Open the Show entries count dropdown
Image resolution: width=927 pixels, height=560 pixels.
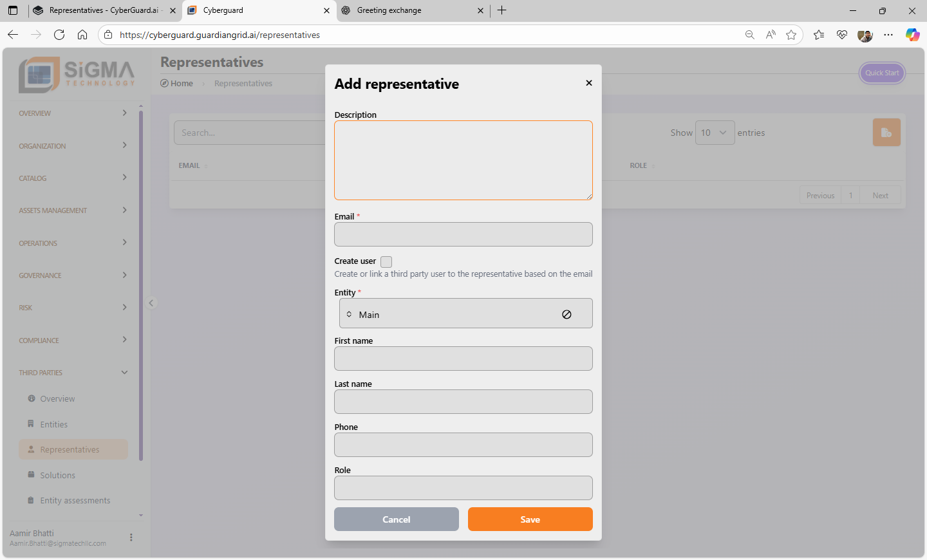pyautogui.click(x=715, y=133)
